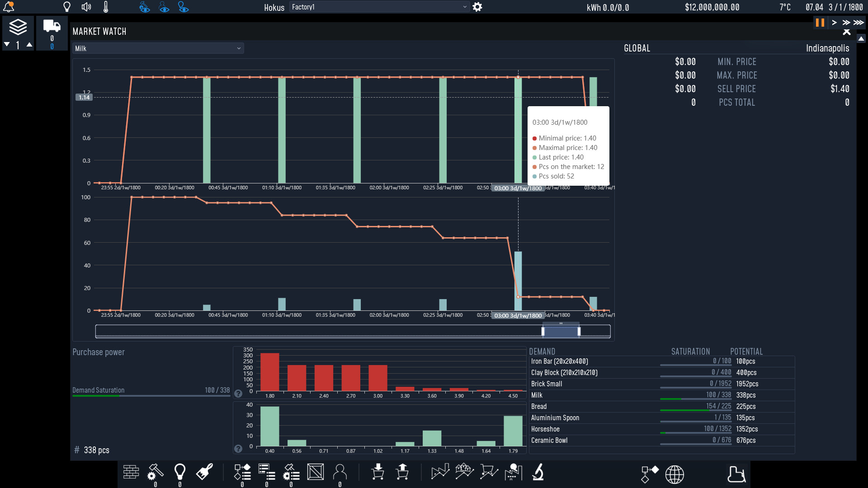Open the sell orders cart icon
The width and height of the screenshot is (868, 488).
[x=402, y=472]
